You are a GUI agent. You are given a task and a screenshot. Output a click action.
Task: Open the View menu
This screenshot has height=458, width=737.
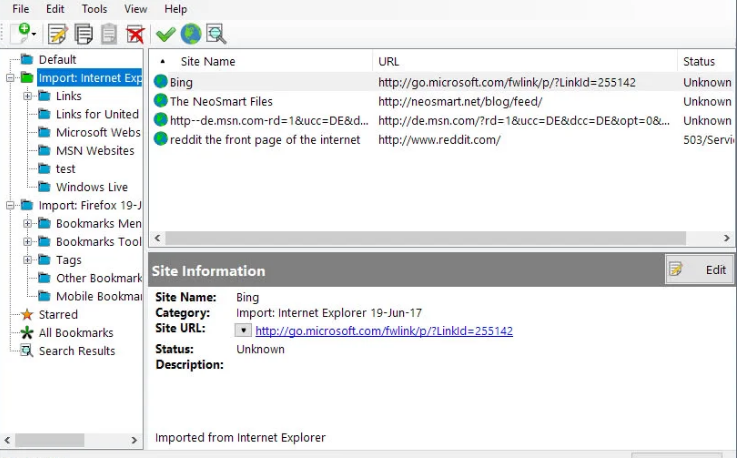point(136,9)
